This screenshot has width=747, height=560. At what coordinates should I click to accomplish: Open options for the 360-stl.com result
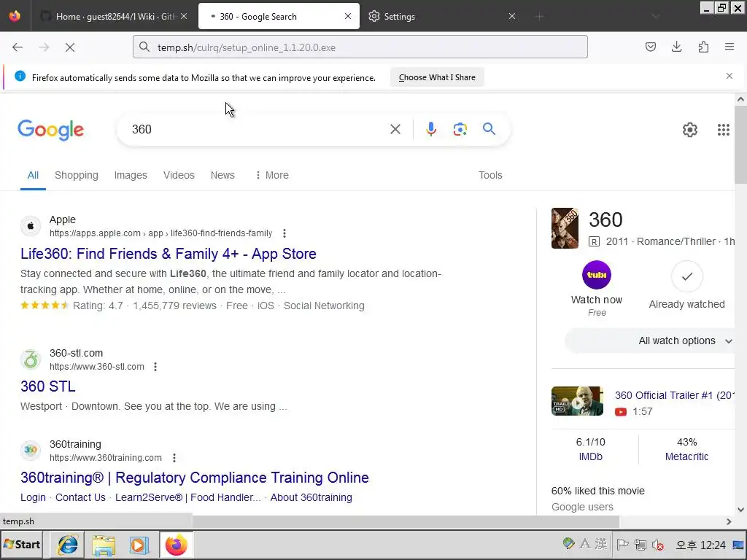(155, 367)
